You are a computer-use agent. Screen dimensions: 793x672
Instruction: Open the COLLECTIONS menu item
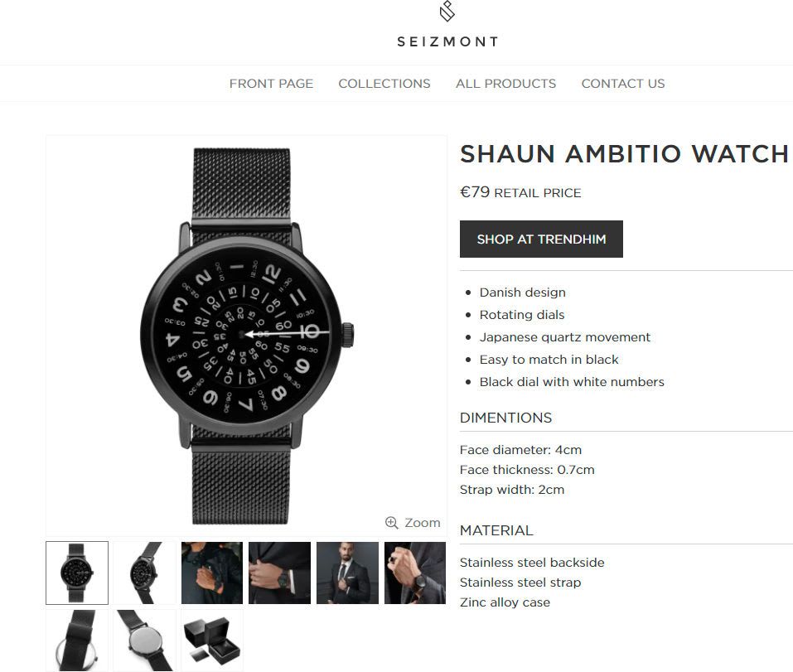[384, 84]
